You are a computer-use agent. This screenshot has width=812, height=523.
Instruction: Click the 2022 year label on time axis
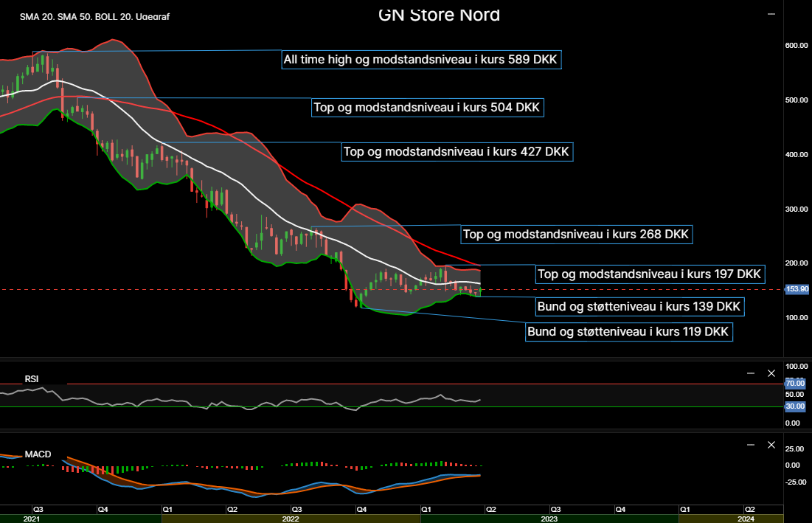click(x=291, y=519)
